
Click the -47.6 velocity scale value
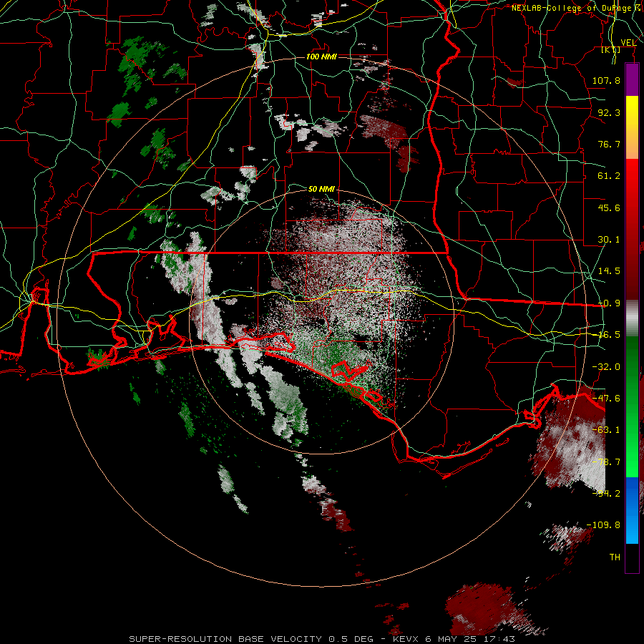tap(606, 399)
